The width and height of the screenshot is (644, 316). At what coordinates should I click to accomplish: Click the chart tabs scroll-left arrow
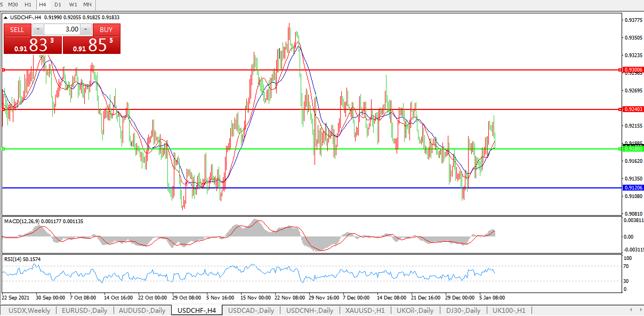tap(632, 310)
